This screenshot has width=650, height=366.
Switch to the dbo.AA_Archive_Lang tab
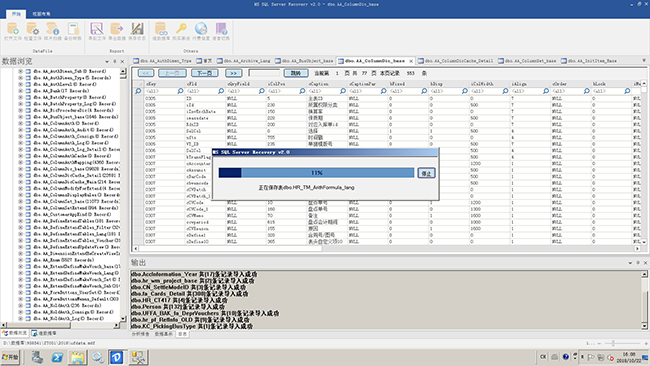click(243, 61)
